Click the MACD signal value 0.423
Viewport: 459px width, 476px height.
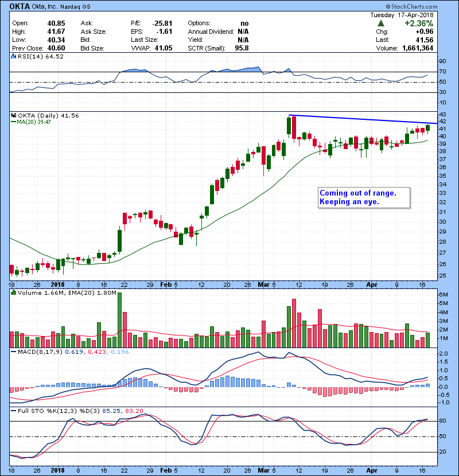click(97, 352)
